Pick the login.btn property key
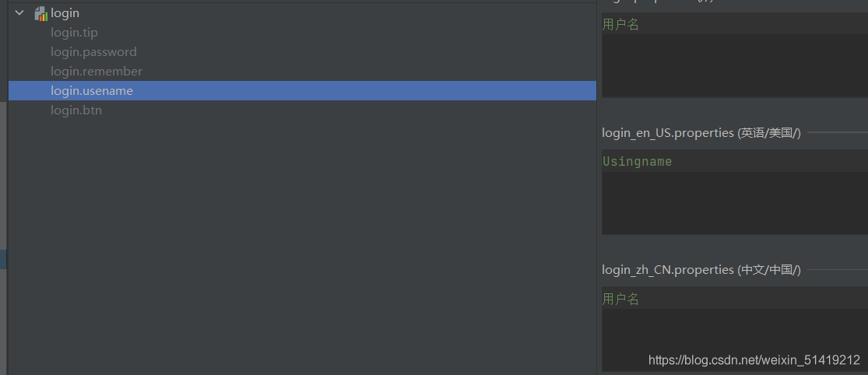Image resolution: width=868 pixels, height=375 pixels. click(x=76, y=110)
